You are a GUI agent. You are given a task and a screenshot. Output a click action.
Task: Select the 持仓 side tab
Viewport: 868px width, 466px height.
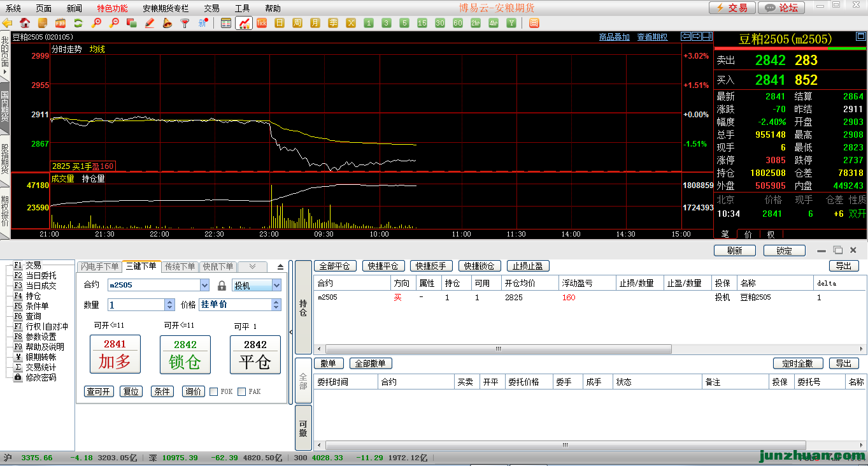304,307
